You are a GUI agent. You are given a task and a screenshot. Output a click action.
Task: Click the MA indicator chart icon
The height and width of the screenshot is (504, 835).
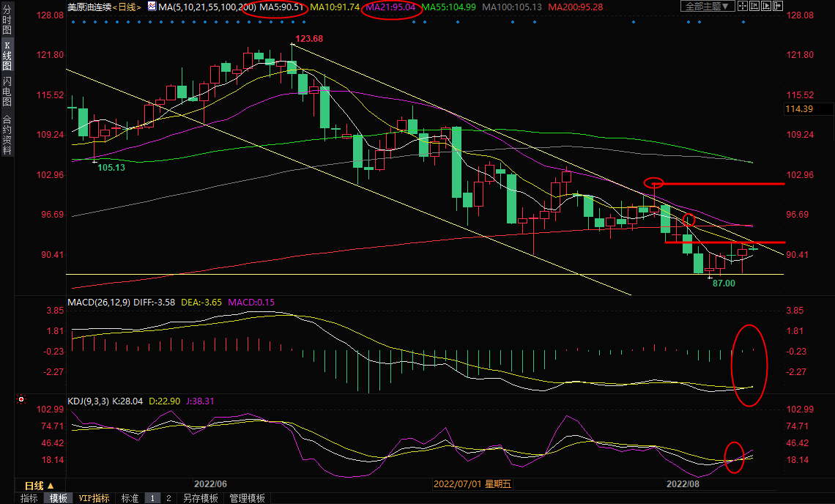pyautogui.click(x=152, y=6)
